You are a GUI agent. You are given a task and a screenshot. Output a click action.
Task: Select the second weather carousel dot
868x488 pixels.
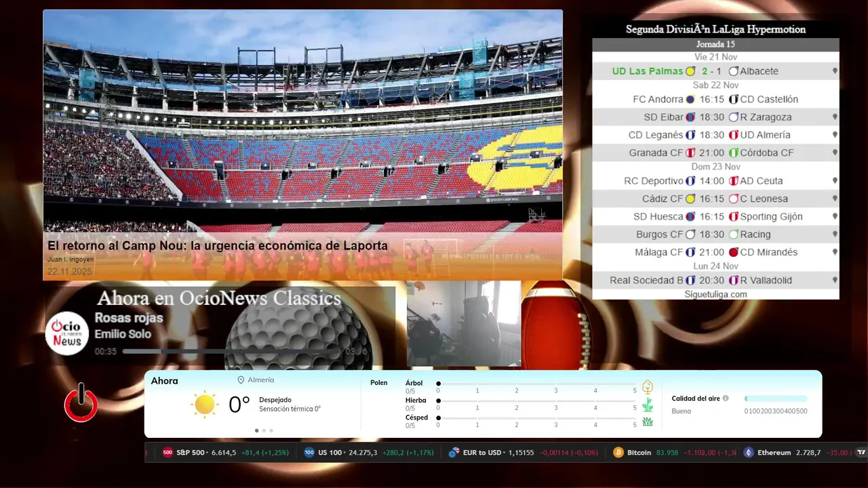(x=264, y=430)
